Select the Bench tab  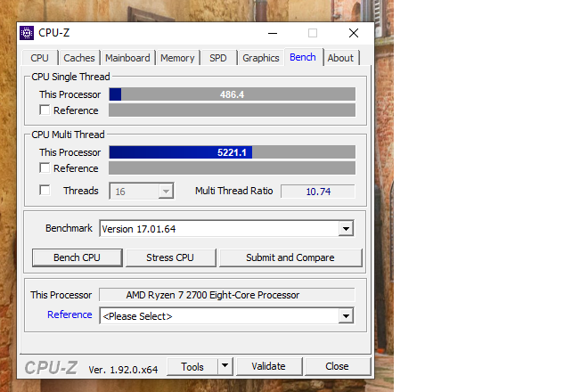click(x=303, y=57)
